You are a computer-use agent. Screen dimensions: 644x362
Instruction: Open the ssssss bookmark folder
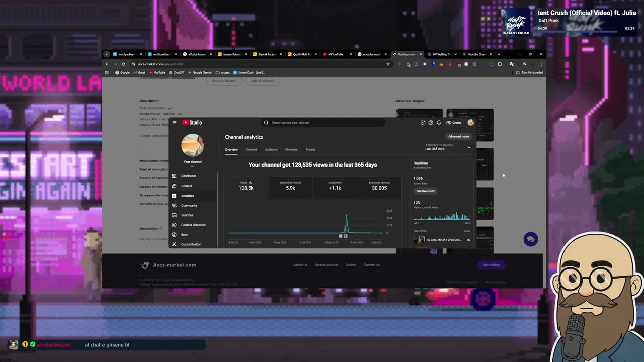pos(223,72)
